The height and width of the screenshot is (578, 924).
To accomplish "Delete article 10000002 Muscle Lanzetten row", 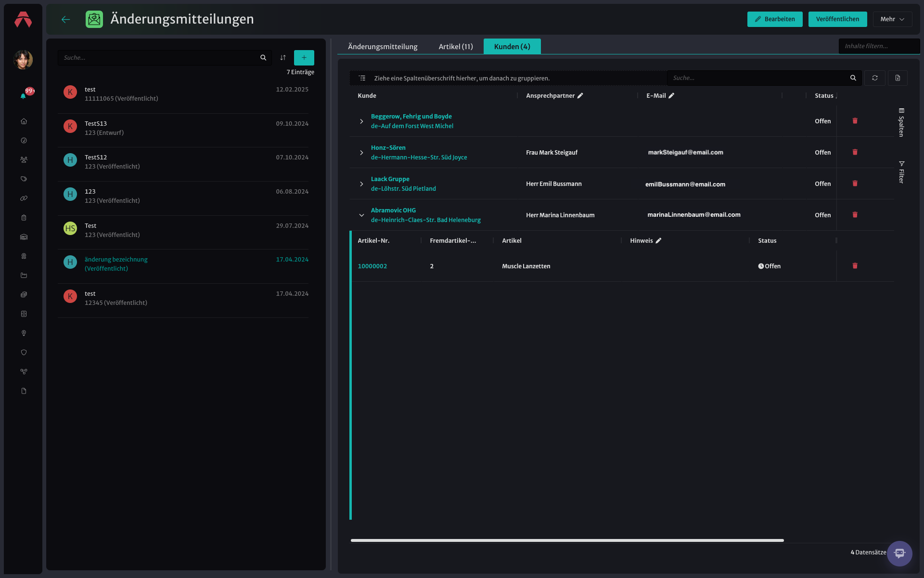I will coord(855,266).
